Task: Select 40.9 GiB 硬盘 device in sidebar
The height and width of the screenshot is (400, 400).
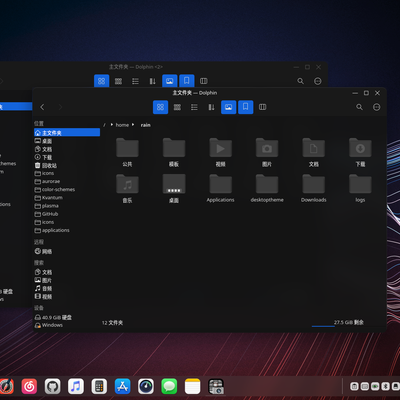Action: click(67, 317)
